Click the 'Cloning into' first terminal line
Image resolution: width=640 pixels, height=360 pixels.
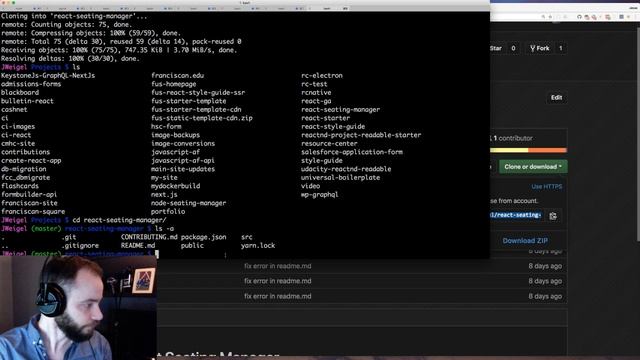(74, 16)
